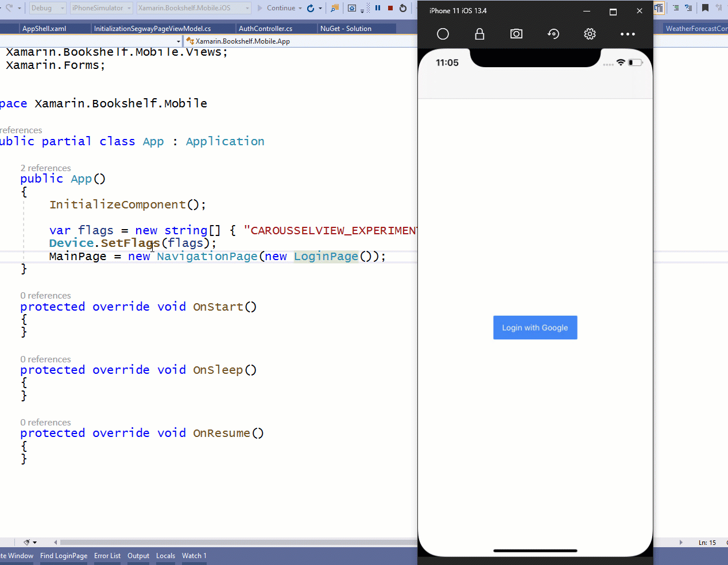This screenshot has height=565, width=728.
Task: Click the '2 references' CodeLens link above App()
Action: pos(45,168)
